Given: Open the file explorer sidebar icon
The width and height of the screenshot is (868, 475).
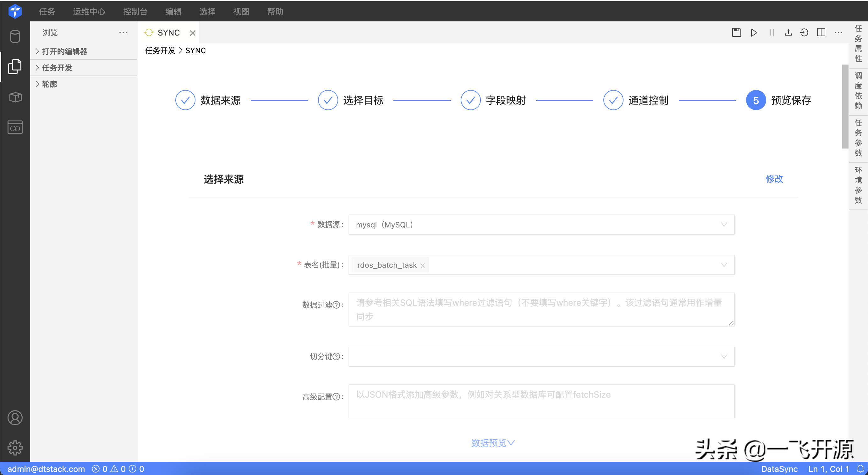Looking at the screenshot, I should point(15,66).
